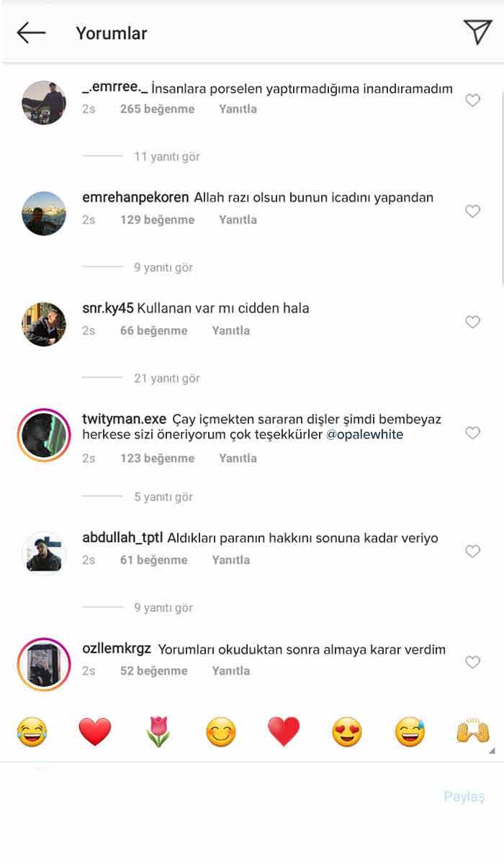Expand the 21 yanıtı gör replies

click(x=166, y=378)
